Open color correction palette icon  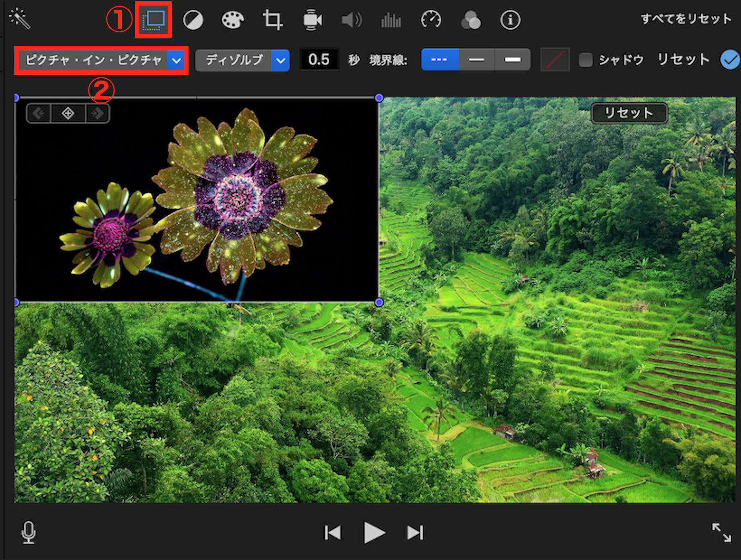click(232, 20)
